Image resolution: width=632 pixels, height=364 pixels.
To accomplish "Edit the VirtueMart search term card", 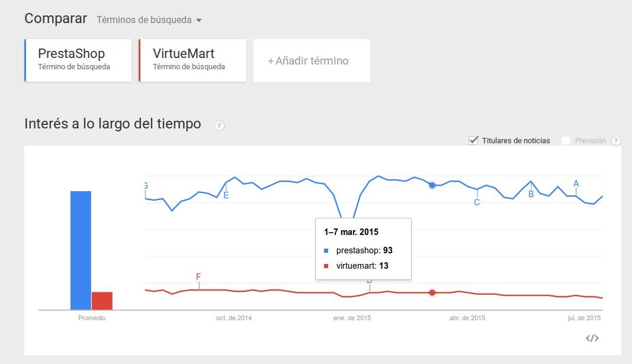I will [193, 60].
